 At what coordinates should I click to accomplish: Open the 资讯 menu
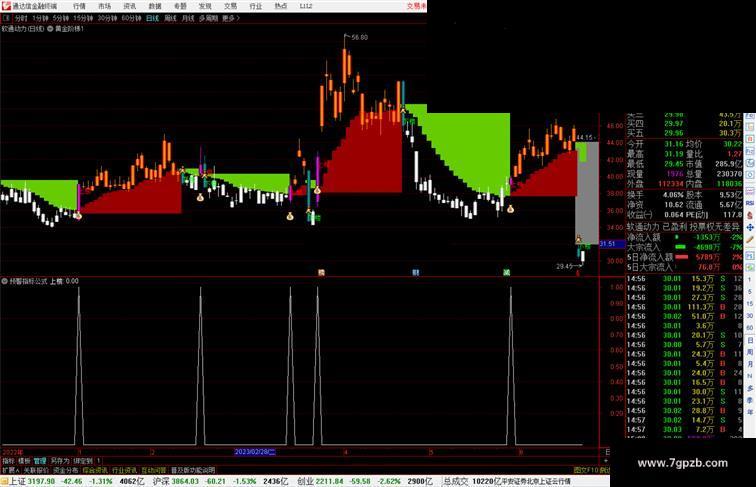[x=129, y=6]
